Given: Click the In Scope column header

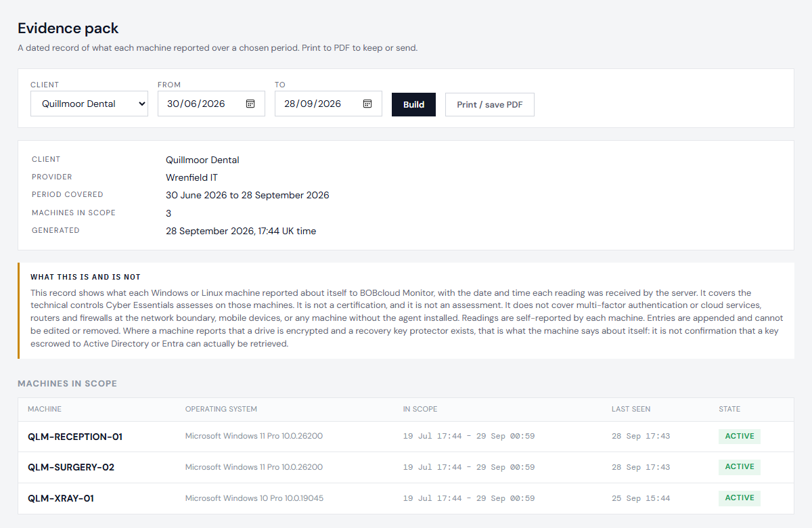Looking at the screenshot, I should point(420,409).
